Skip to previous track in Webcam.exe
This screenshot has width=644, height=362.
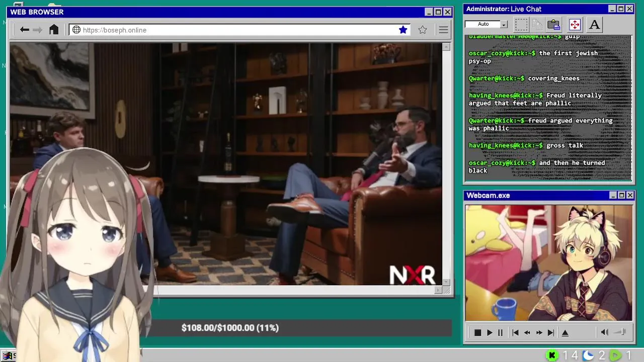click(x=515, y=332)
